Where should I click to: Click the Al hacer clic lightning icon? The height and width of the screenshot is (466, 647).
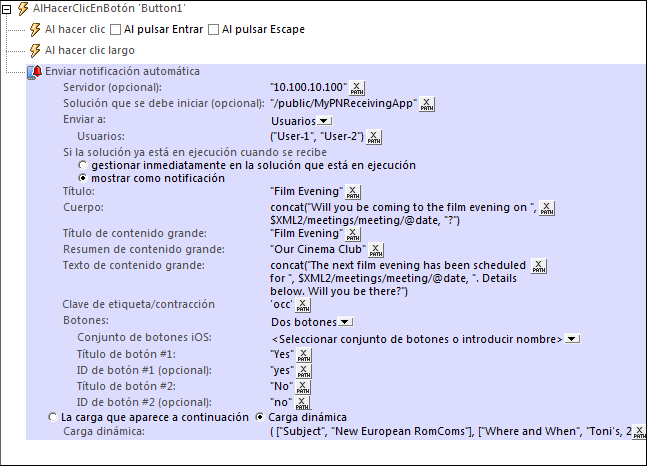pyautogui.click(x=35, y=30)
